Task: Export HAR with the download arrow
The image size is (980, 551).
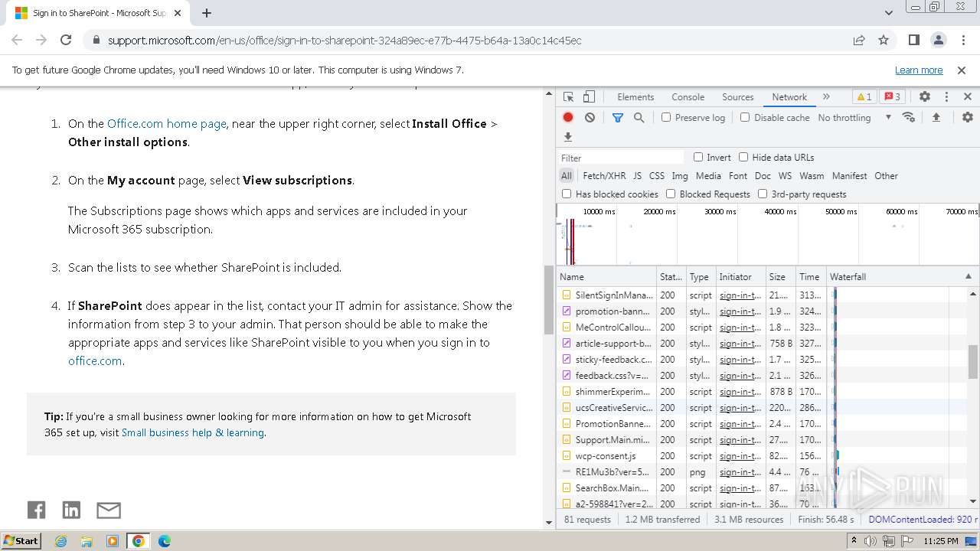Action: pos(568,137)
